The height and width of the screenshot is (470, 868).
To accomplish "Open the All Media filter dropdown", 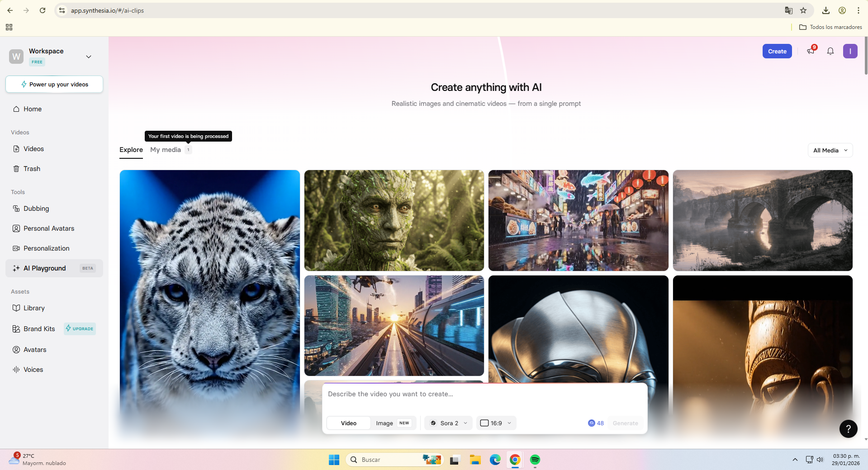I will coord(830,150).
